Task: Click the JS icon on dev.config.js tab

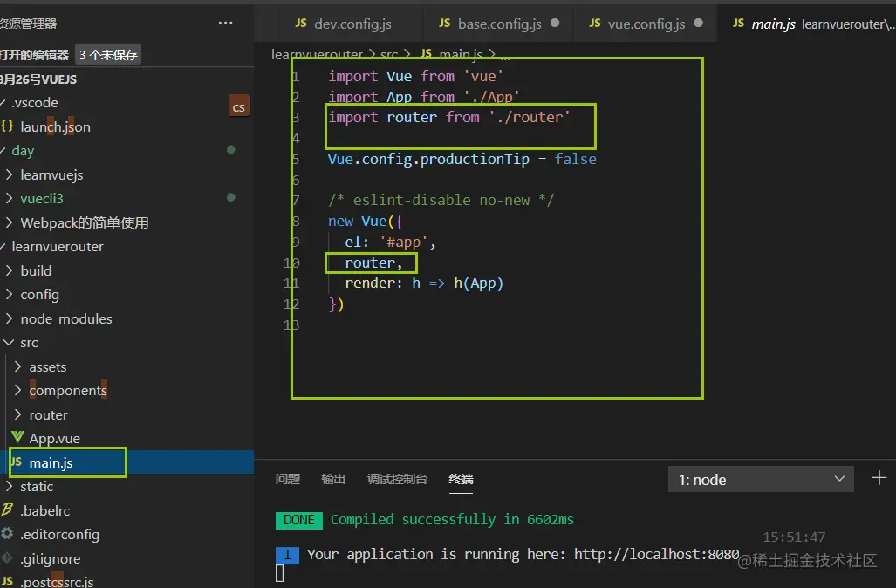Action: click(301, 23)
